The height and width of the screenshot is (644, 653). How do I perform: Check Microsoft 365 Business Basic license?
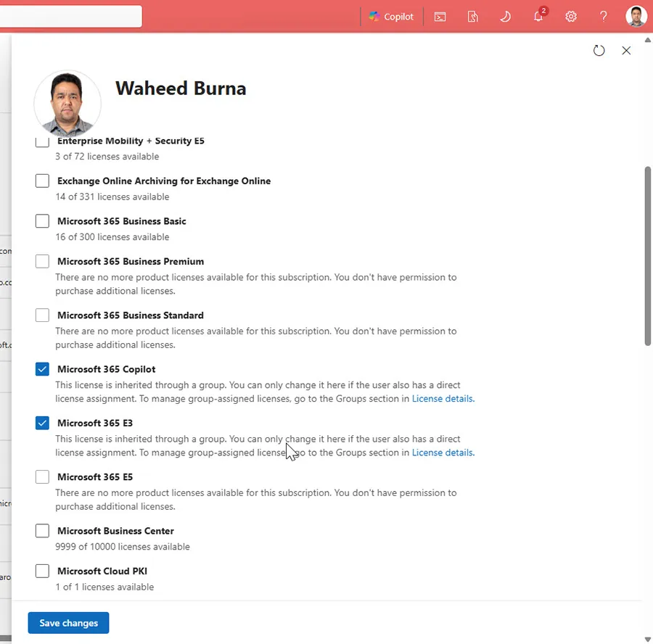pyautogui.click(x=42, y=221)
